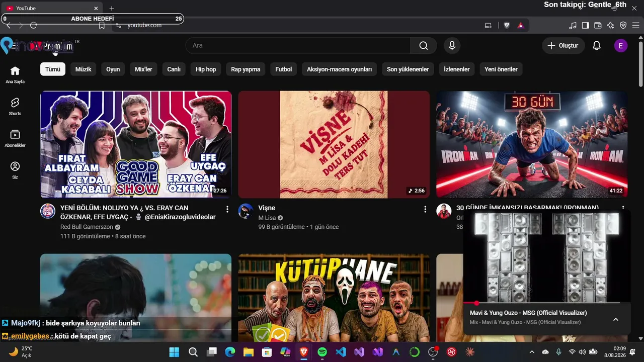Launch Leo AI sparkle icon in toolbar
This screenshot has width=644, height=362.
(610, 25)
